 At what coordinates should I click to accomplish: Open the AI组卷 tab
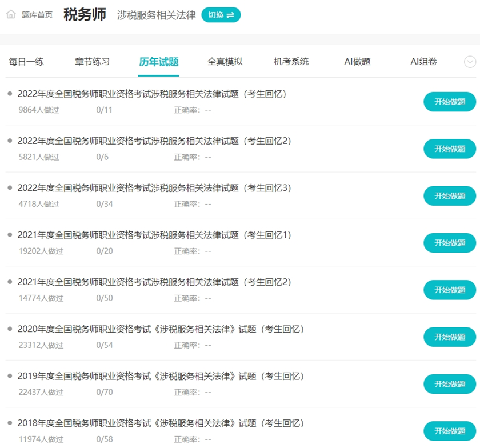coord(423,61)
